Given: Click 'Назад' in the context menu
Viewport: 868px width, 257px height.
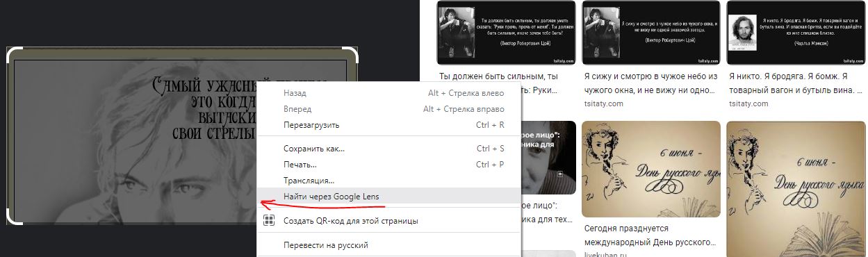Looking at the screenshot, I should coord(388,93).
